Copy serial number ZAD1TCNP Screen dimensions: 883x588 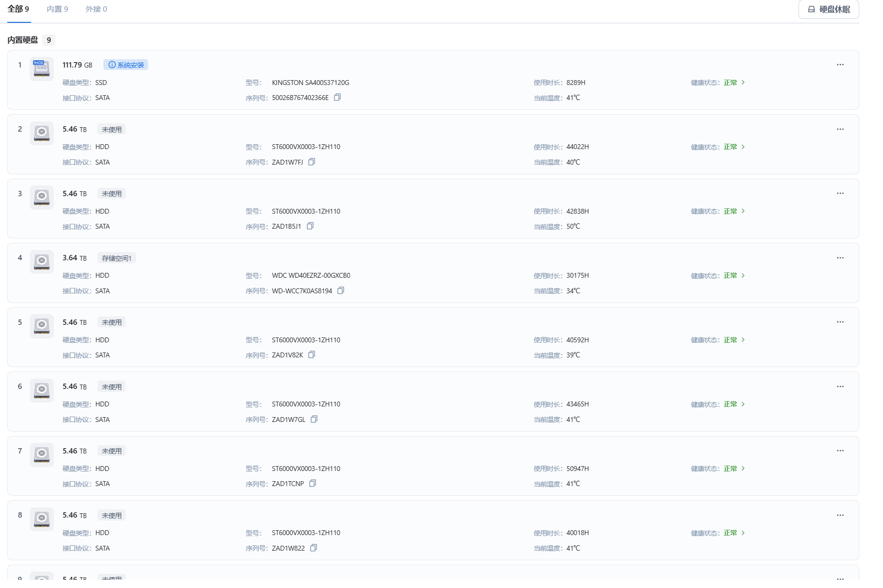313,484
